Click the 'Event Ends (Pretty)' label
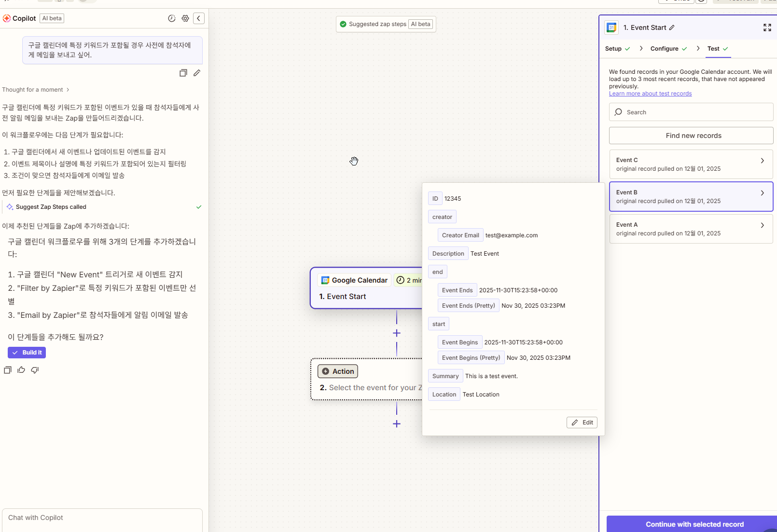The height and width of the screenshot is (532, 777). [x=468, y=306]
